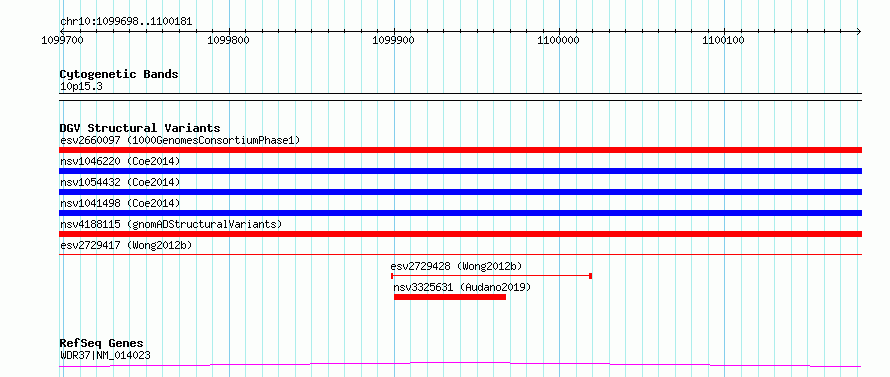Open variant label nsv1041498 (Coe2014)

[x=120, y=203]
